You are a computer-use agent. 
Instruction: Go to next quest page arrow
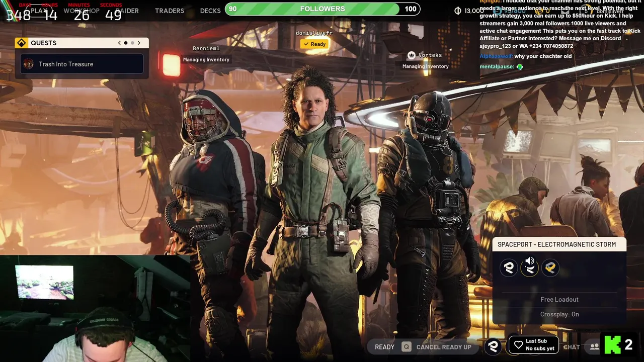coord(139,43)
